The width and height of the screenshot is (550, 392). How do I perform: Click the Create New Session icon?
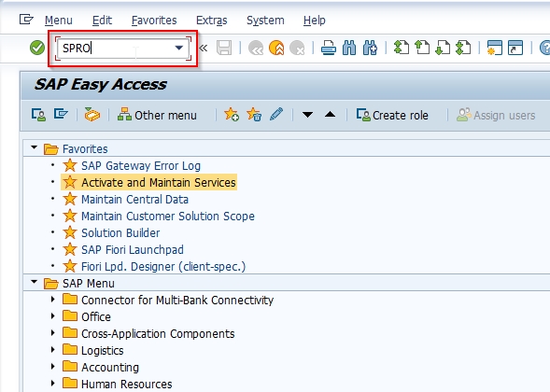(x=495, y=48)
